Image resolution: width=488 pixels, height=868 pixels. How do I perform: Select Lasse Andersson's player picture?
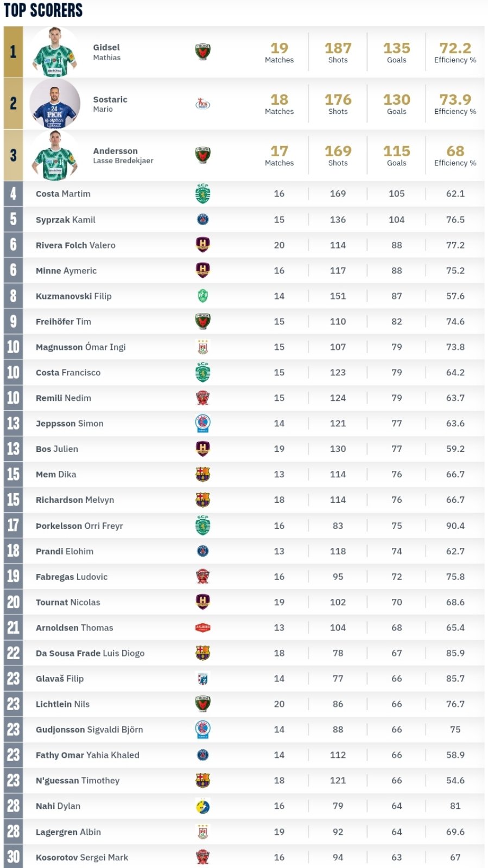(54, 155)
